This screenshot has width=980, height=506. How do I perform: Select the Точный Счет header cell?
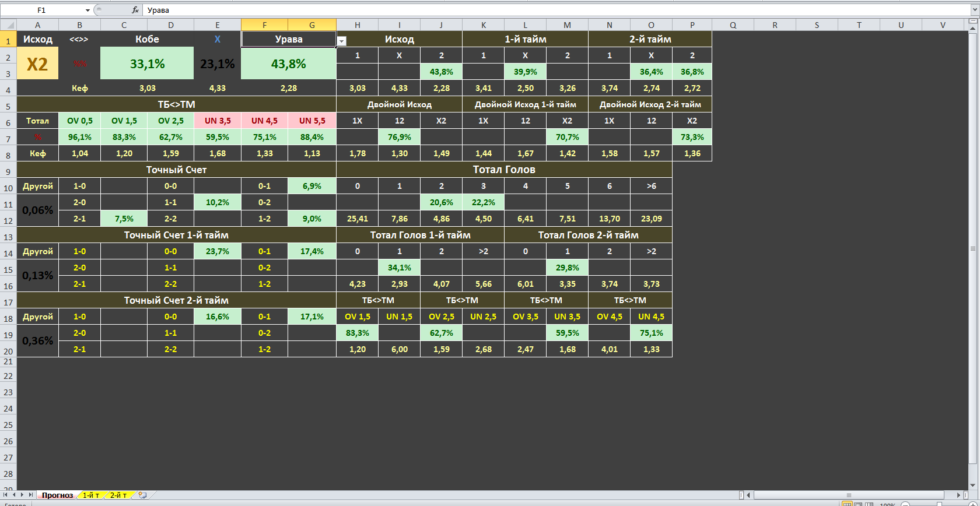(x=176, y=170)
